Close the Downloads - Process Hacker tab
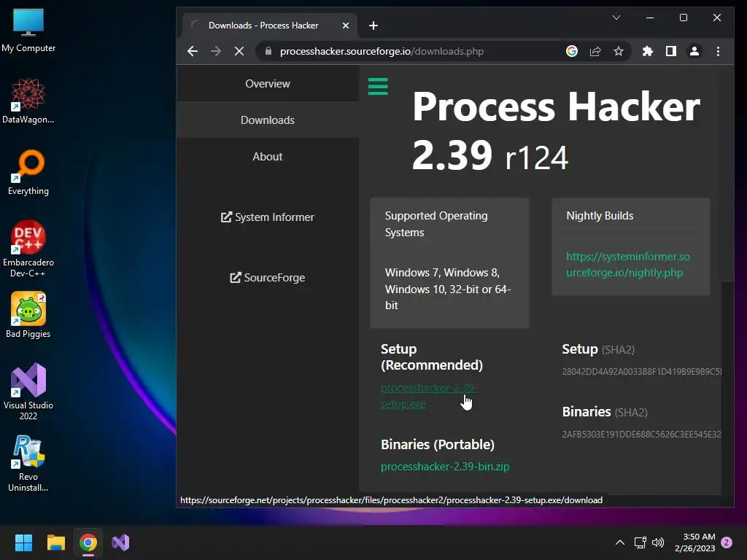747x560 pixels. tap(346, 26)
